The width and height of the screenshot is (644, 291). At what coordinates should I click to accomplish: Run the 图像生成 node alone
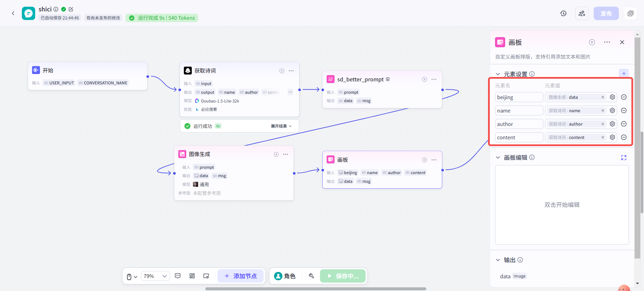pyautogui.click(x=276, y=154)
